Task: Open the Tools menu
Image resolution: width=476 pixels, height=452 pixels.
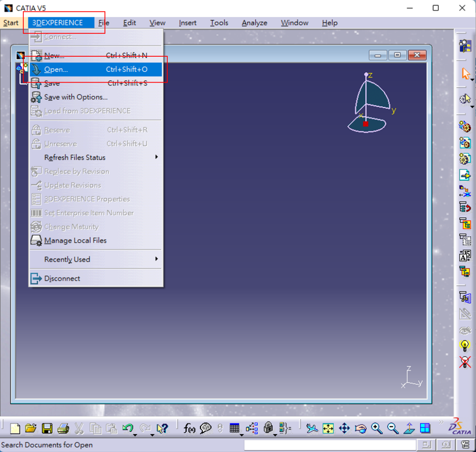Action: (x=219, y=23)
